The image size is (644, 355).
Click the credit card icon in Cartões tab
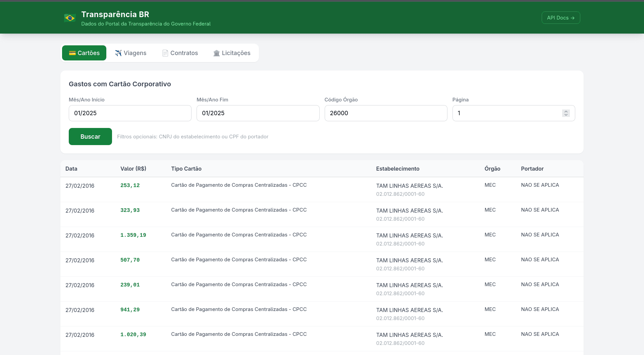(72, 53)
